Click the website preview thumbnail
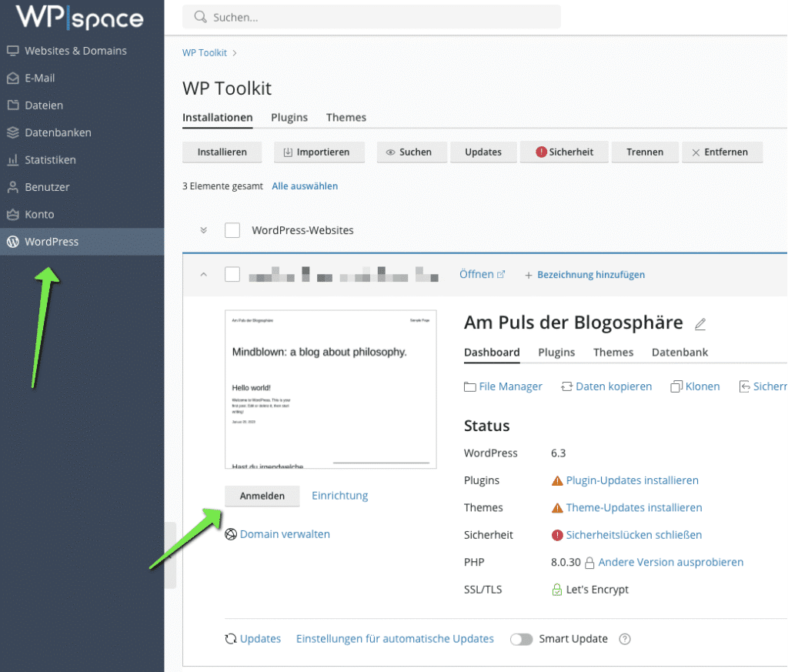This screenshot has height=672, width=788. click(331, 389)
